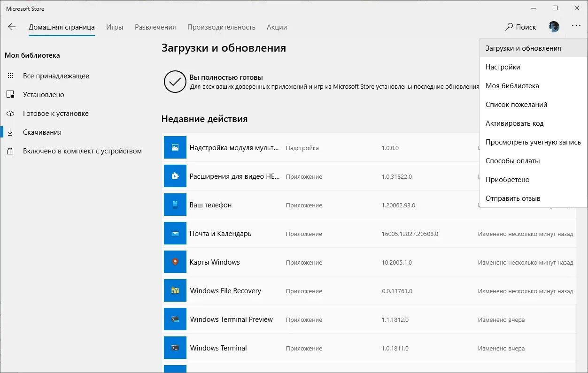Click the Windows Terminal Preview app icon
The image size is (588, 373).
(x=175, y=320)
